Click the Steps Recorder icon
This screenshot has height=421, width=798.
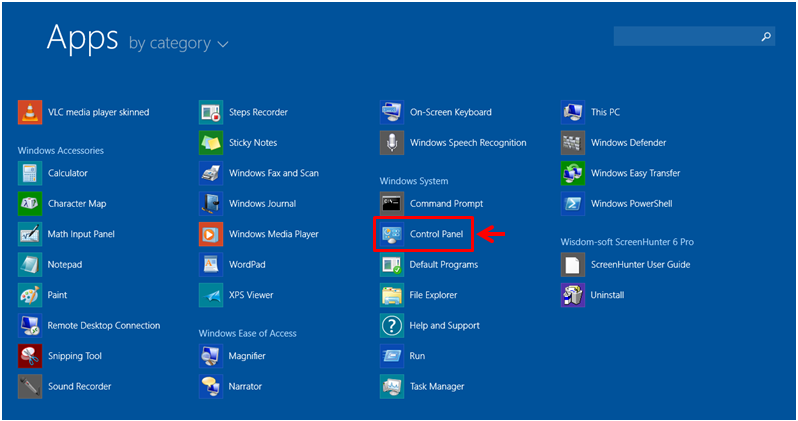pos(211,113)
